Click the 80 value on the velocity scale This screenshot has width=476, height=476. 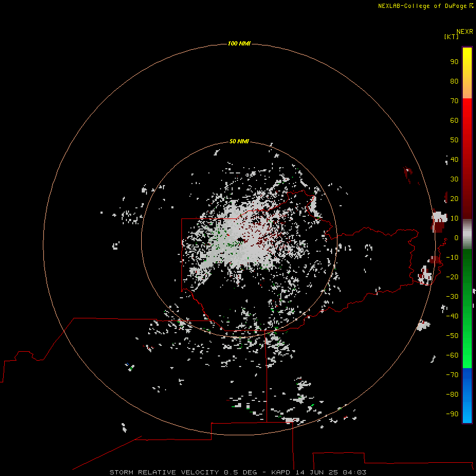pyautogui.click(x=454, y=81)
